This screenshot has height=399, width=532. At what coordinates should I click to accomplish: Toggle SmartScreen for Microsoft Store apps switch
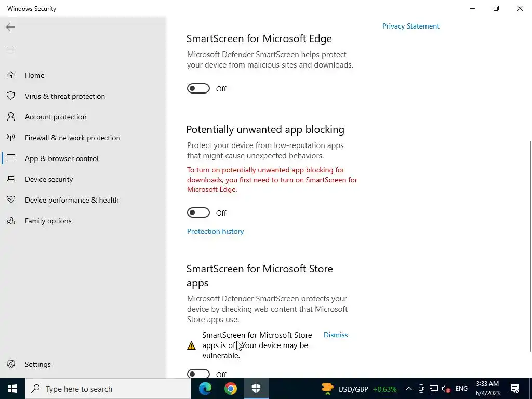(198, 374)
